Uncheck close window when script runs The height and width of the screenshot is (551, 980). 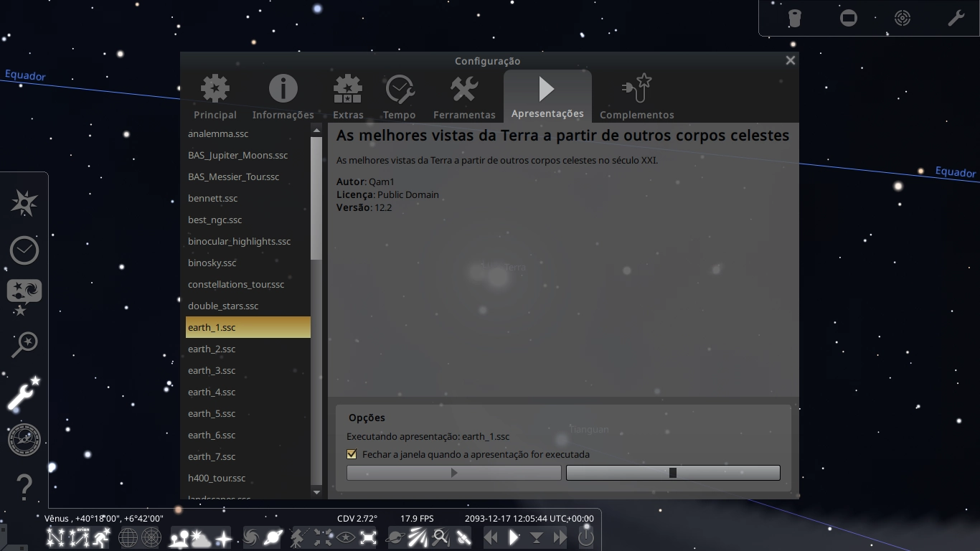[x=352, y=454]
